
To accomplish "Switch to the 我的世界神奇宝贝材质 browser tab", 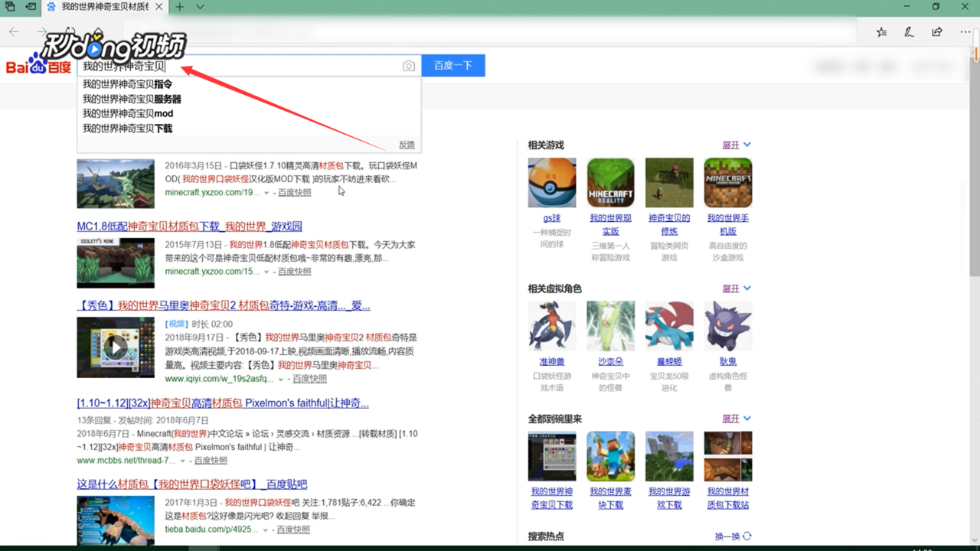I will [106, 7].
